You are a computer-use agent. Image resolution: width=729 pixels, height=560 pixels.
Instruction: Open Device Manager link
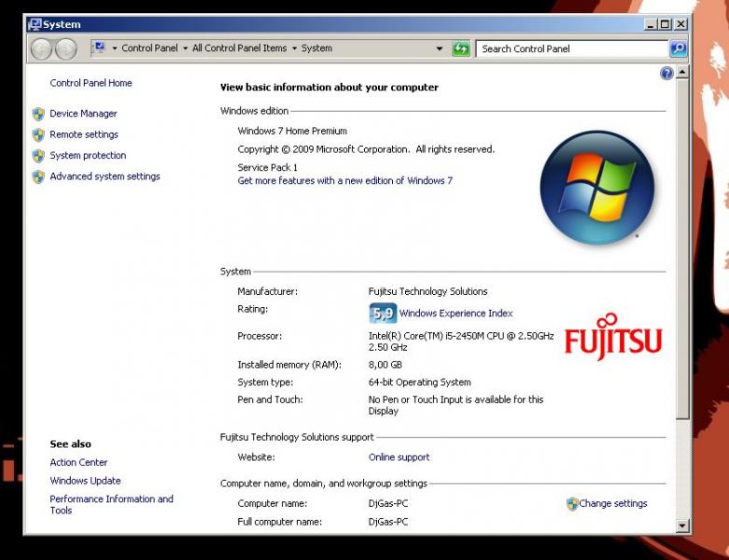tap(83, 114)
